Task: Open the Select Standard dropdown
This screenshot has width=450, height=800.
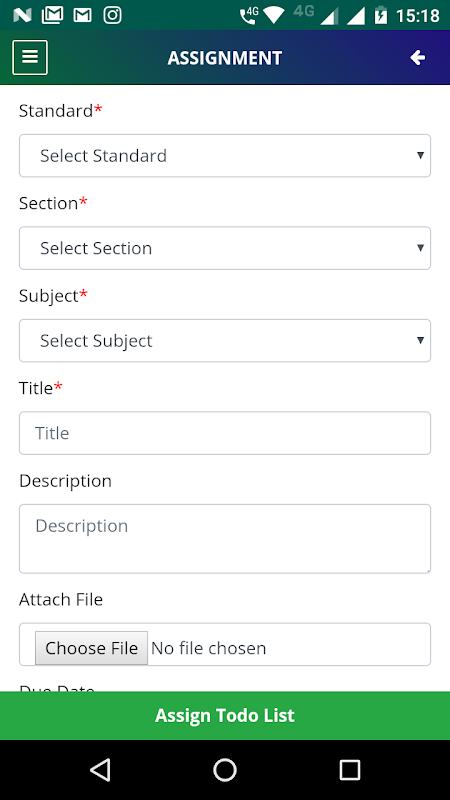Action: [x=225, y=156]
